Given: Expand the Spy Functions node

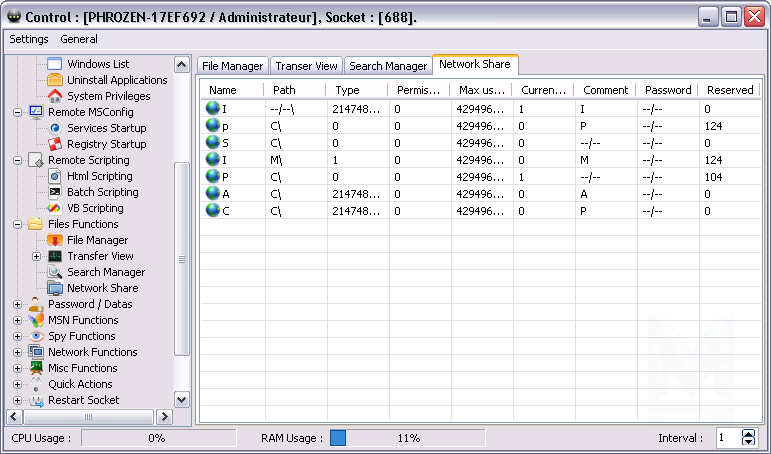Looking at the screenshot, I should (18, 336).
